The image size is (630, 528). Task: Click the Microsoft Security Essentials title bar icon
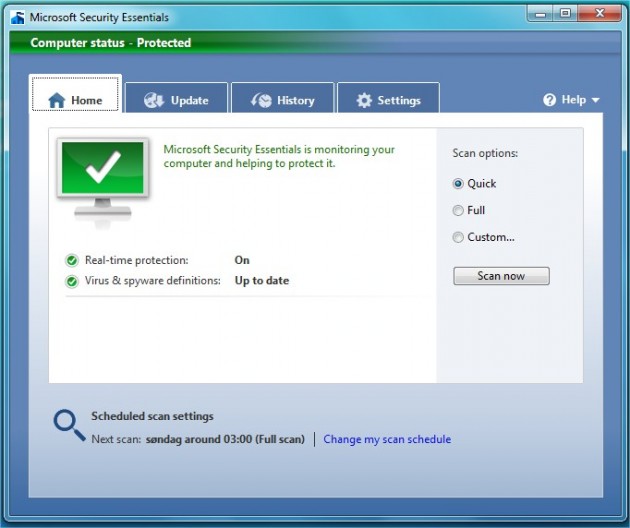pyautogui.click(x=17, y=17)
